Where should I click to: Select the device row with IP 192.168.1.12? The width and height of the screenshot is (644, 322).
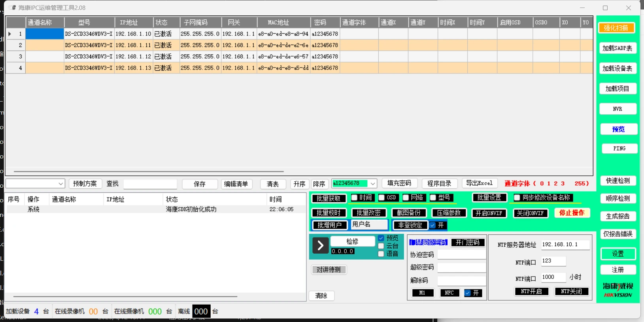point(299,56)
